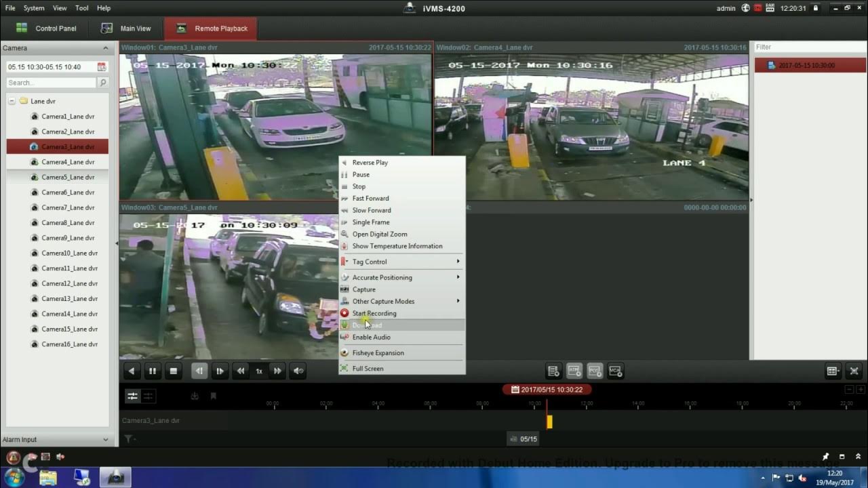This screenshot has height=488, width=868.
Task: Start reverse playback with the reverse play button
Action: click(x=132, y=371)
